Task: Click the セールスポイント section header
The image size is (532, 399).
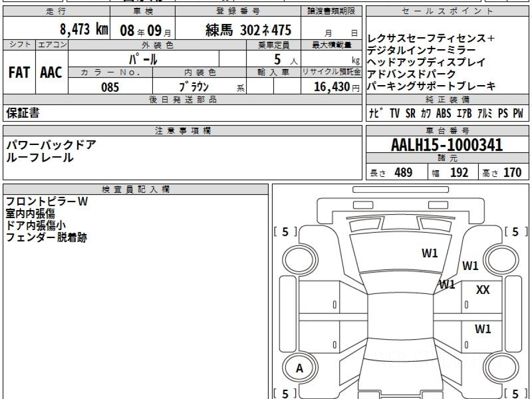Action: click(447, 12)
